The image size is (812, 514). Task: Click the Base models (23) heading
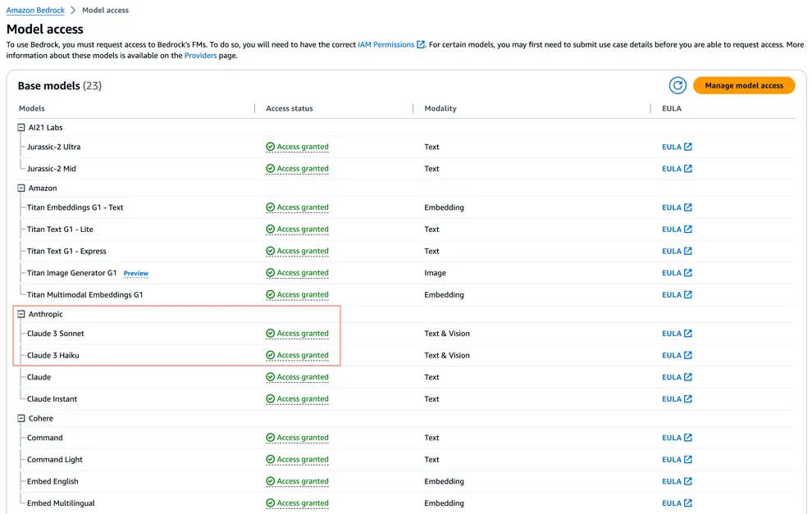[x=60, y=86]
